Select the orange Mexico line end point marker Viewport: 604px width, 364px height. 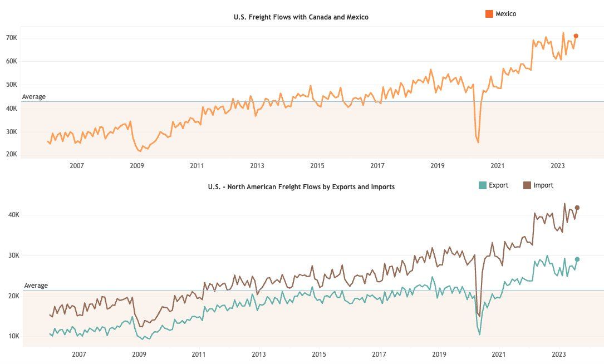pyautogui.click(x=576, y=36)
